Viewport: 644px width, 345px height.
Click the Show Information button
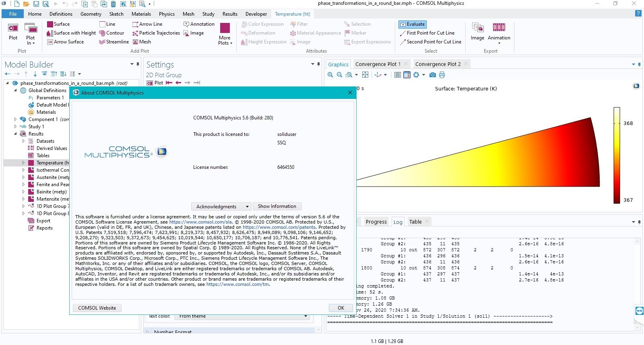pos(277,207)
